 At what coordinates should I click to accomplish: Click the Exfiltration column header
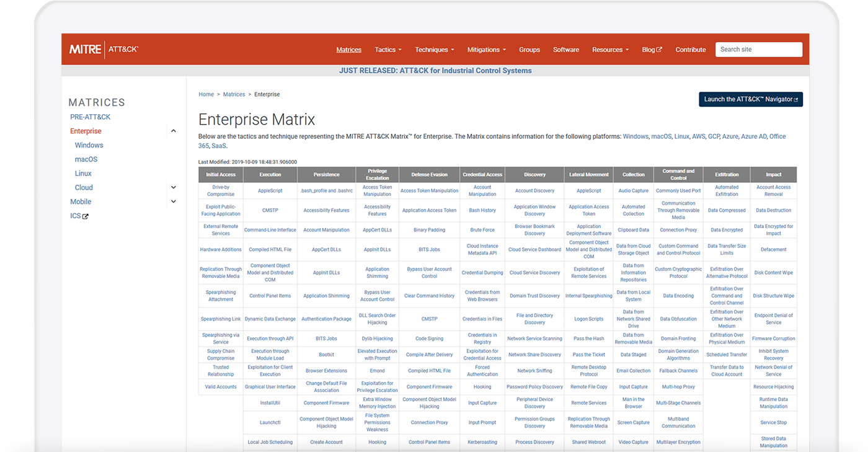click(x=727, y=175)
